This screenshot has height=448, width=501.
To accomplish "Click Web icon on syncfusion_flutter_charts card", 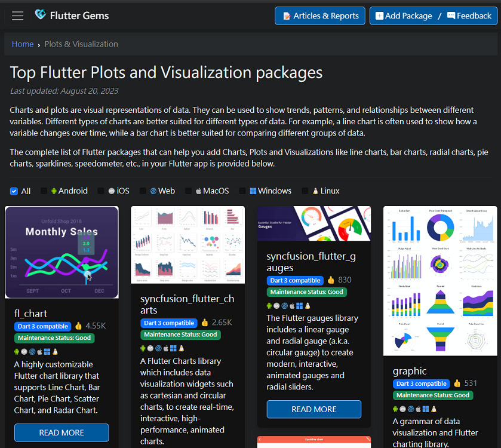I will [x=158, y=349].
